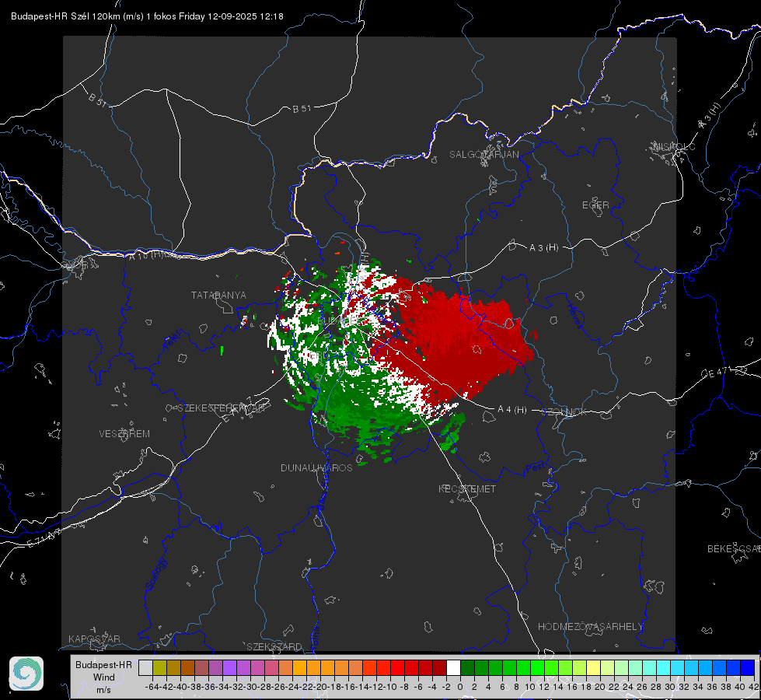The width and height of the screenshot is (761, 700).
Task: Pick the dark green swatch between 0 and 2
Action: tap(467, 667)
